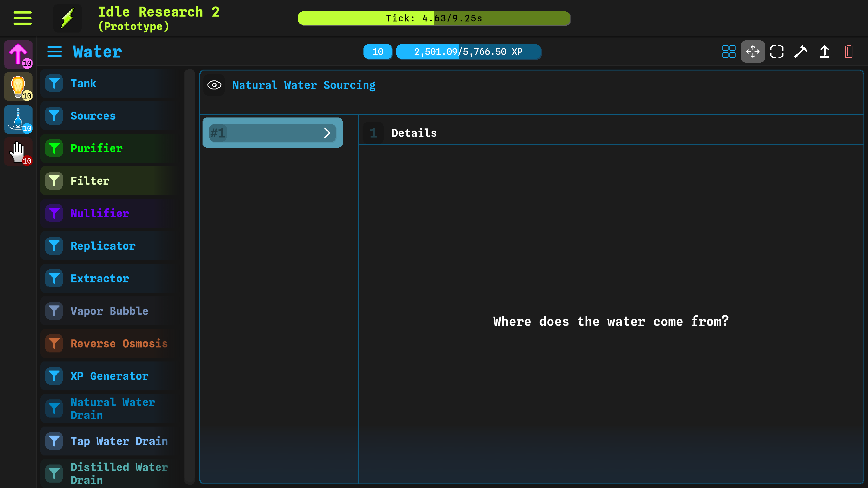This screenshot has width=868, height=488.
Task: Click the red trash delete icon
Action: pyautogui.click(x=849, y=52)
